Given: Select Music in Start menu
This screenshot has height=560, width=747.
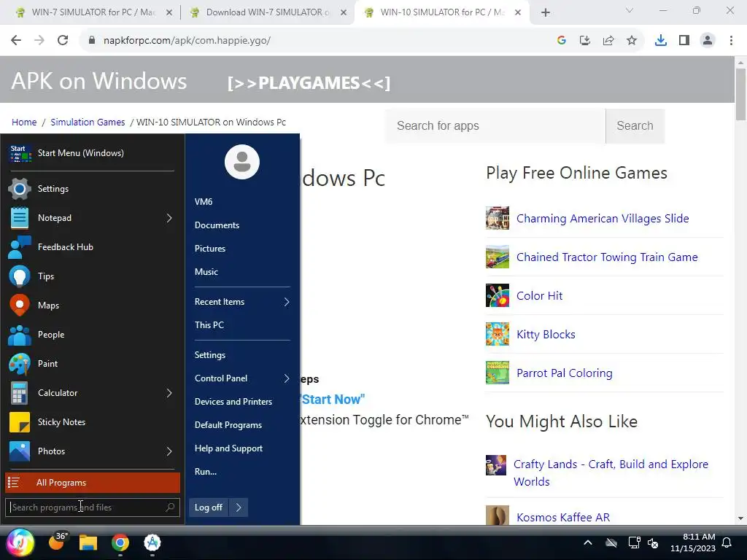Looking at the screenshot, I should pos(206,272).
